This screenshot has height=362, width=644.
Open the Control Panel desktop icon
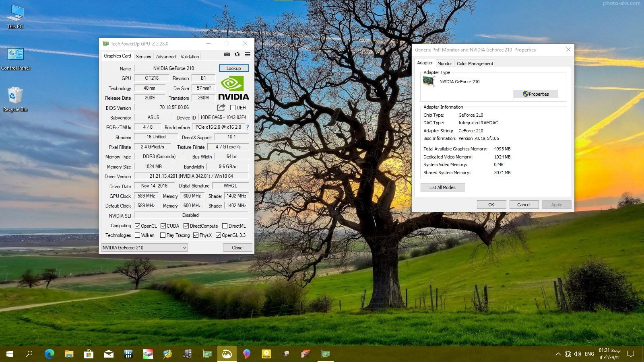click(x=15, y=58)
